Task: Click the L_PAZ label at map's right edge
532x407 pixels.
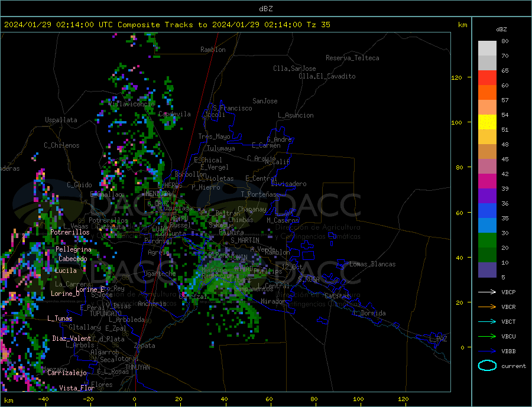Action: 438,339
